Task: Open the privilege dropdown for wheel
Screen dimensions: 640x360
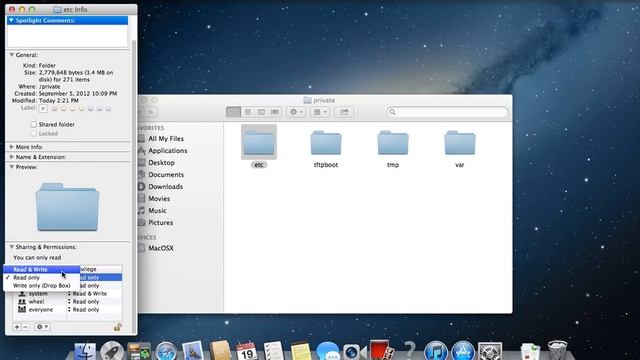Action: click(84, 302)
